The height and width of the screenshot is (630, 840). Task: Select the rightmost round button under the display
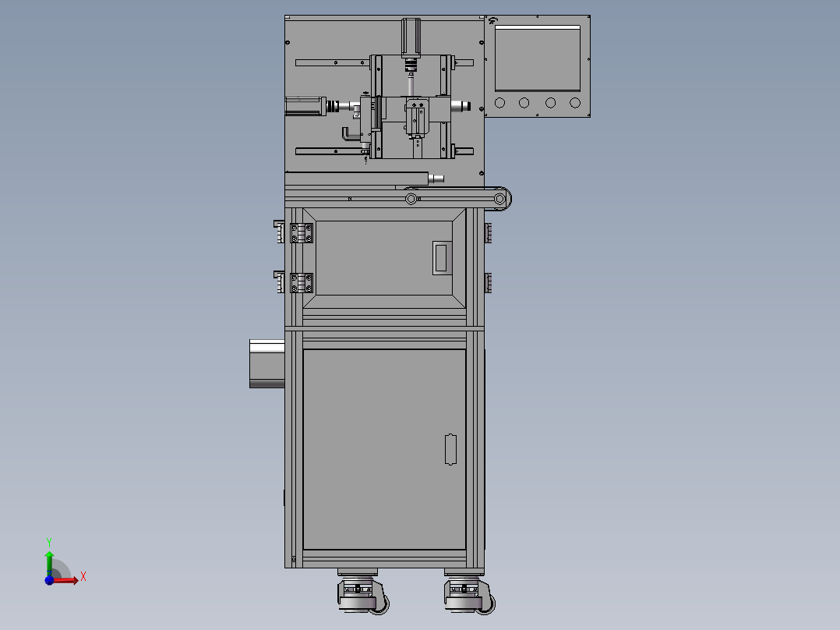575,102
